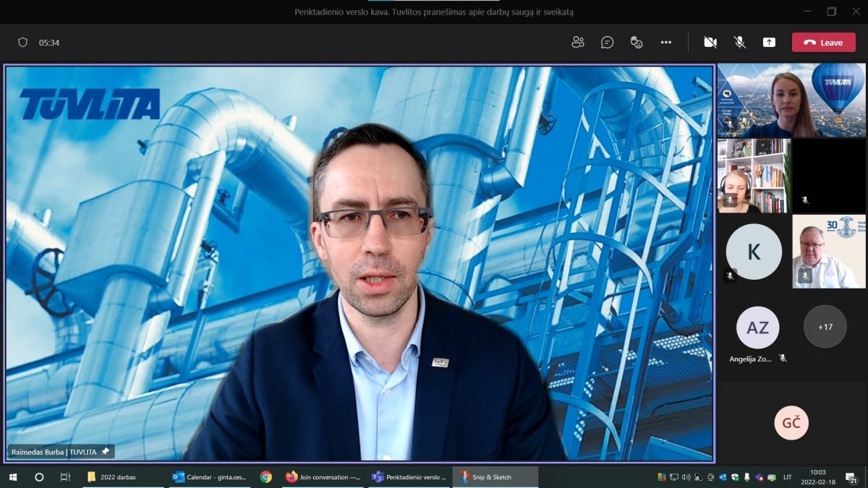Switch to Teams Penktadienio verslo taskbar item
The width and height of the screenshot is (868, 488).
409,477
